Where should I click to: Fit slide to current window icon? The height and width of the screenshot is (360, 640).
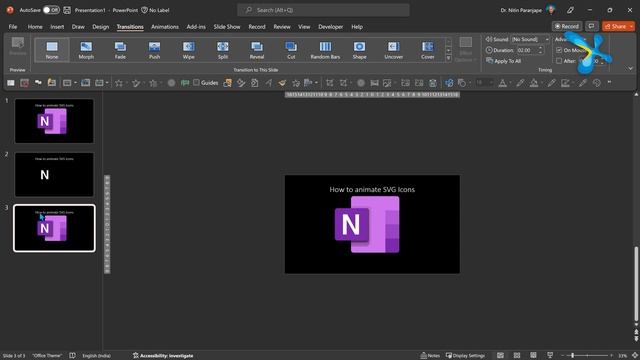[x=635, y=356]
